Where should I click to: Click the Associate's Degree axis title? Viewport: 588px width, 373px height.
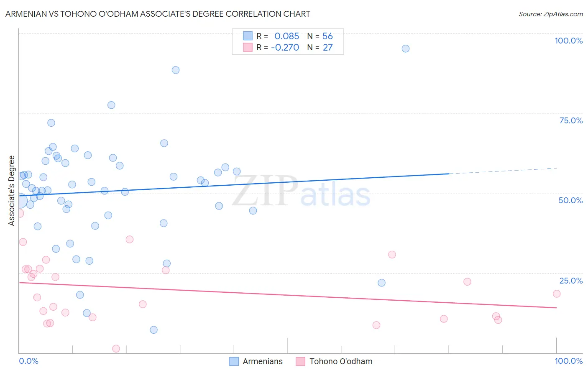tap(12, 191)
